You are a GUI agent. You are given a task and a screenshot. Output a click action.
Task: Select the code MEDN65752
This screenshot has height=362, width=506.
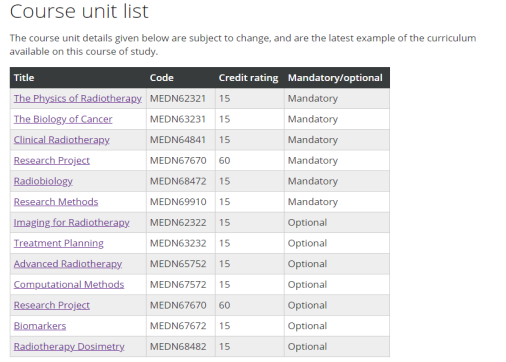coord(178,264)
